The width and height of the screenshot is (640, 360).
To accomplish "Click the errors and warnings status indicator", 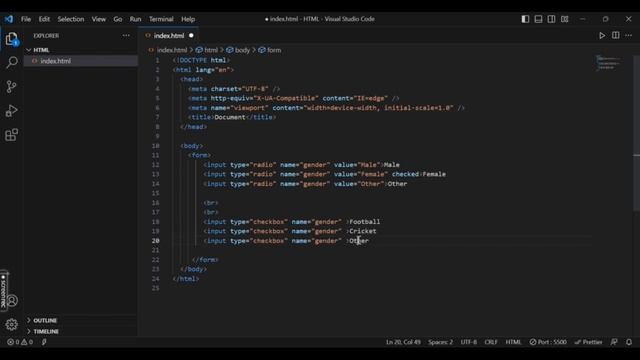I will click(20, 342).
